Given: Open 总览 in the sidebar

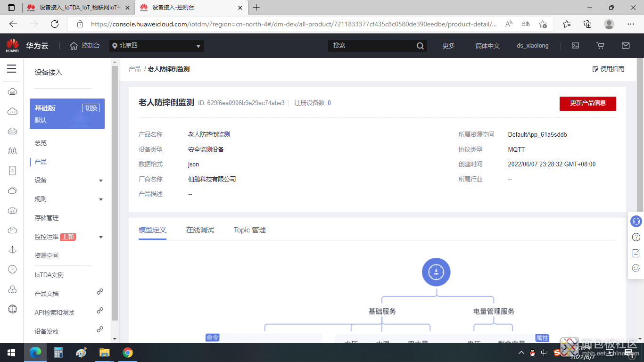Looking at the screenshot, I should [x=41, y=143].
